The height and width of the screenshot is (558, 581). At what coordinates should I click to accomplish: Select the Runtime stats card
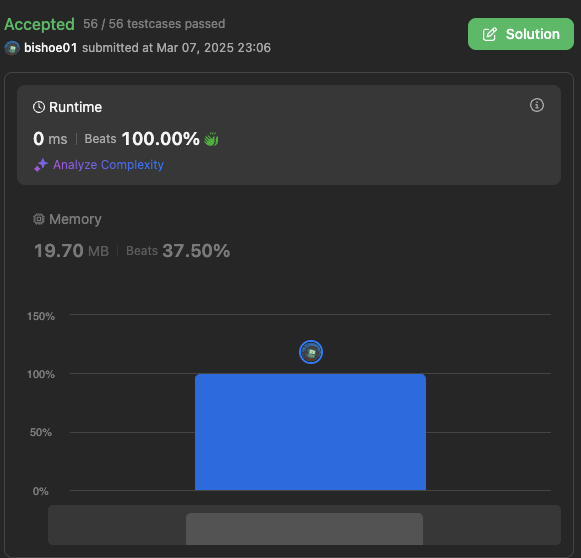[289, 135]
